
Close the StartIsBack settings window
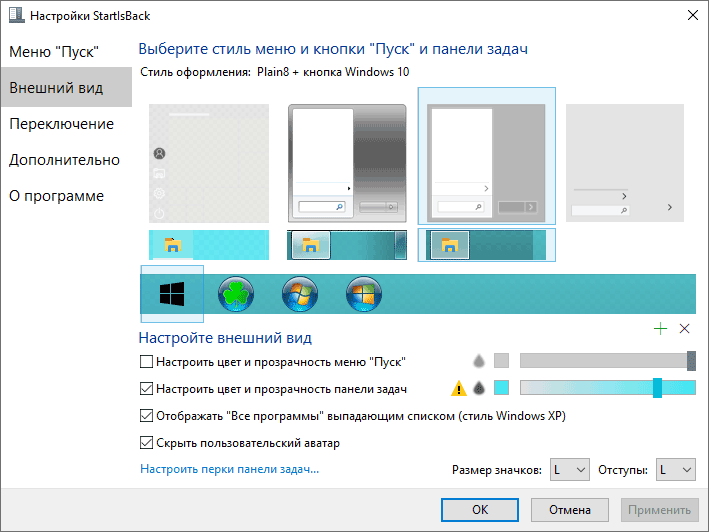pos(693,15)
